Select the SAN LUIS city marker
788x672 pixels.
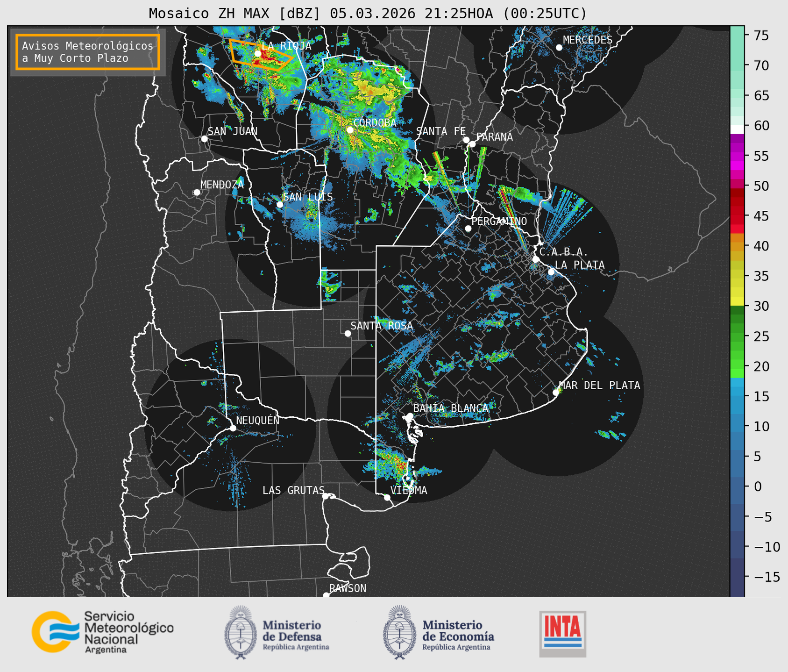click(x=280, y=205)
